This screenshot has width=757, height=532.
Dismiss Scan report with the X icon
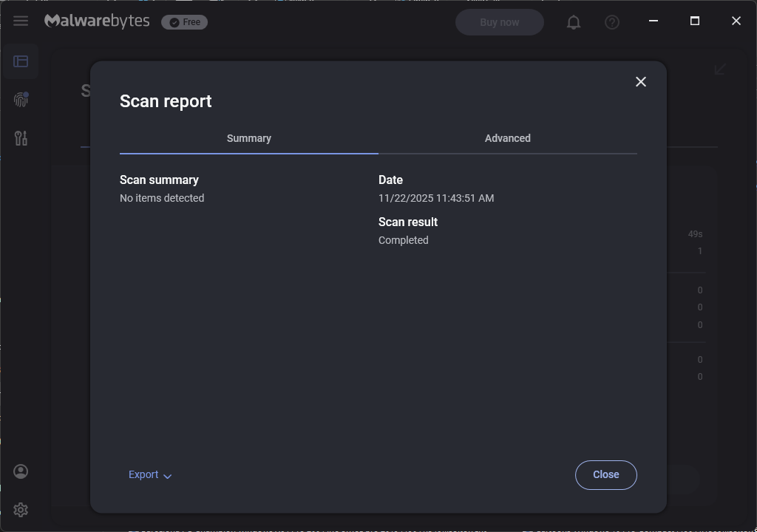641,82
